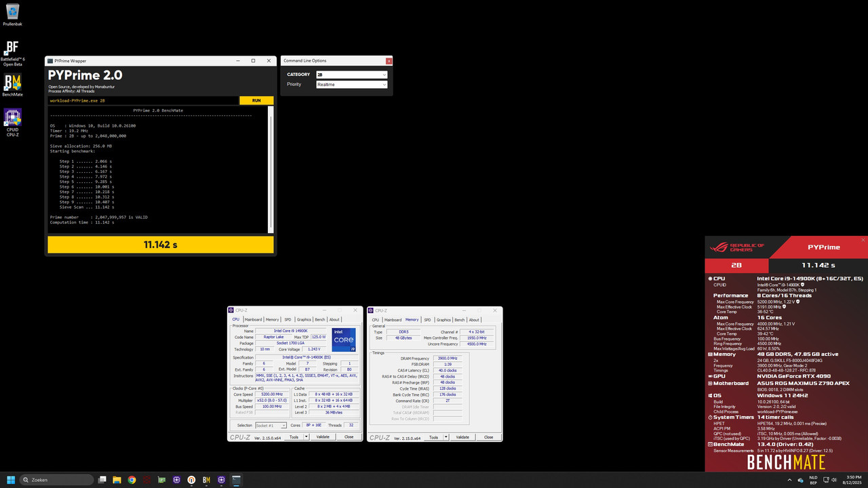Open Graphics tab in left CPU-Z

point(304,319)
